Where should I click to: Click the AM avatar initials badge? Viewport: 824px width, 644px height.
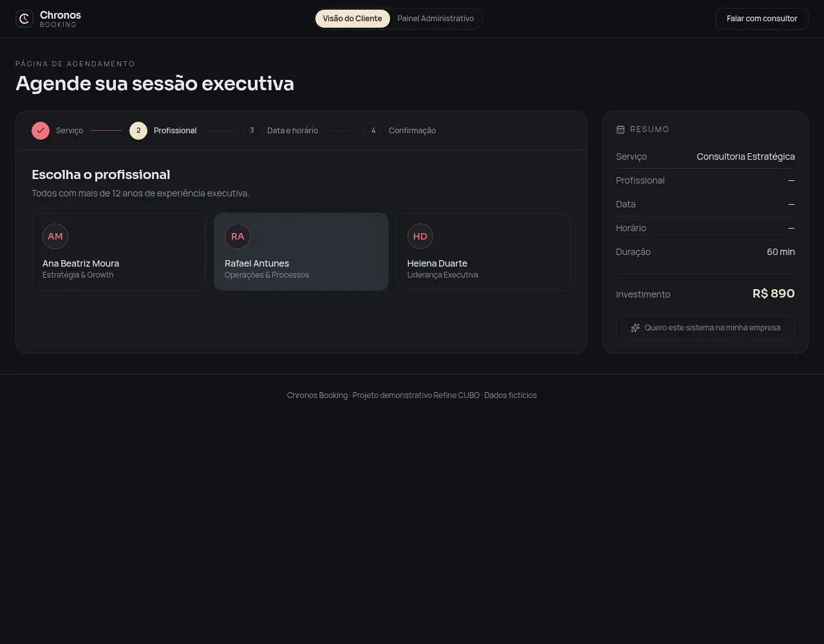pyautogui.click(x=55, y=236)
